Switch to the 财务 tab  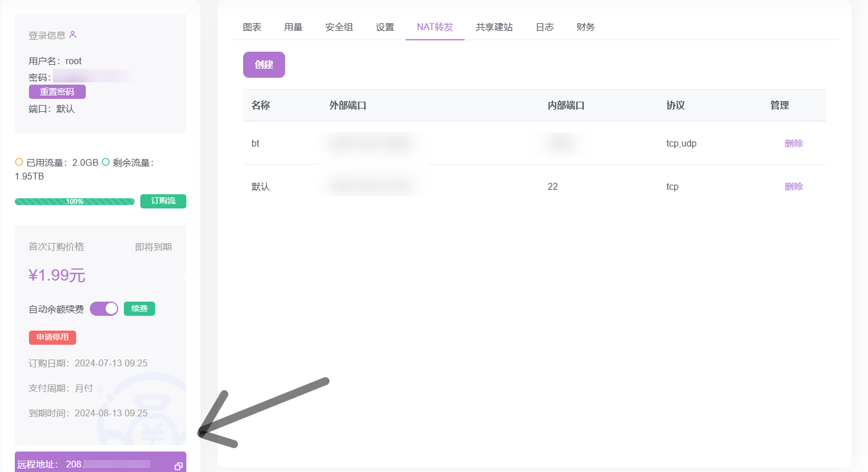pos(585,27)
